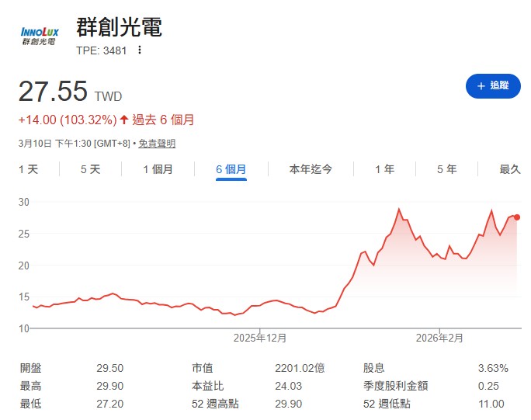Click the 52 週低點 value 11.00
This screenshot has height=420, width=531.
click(491, 404)
